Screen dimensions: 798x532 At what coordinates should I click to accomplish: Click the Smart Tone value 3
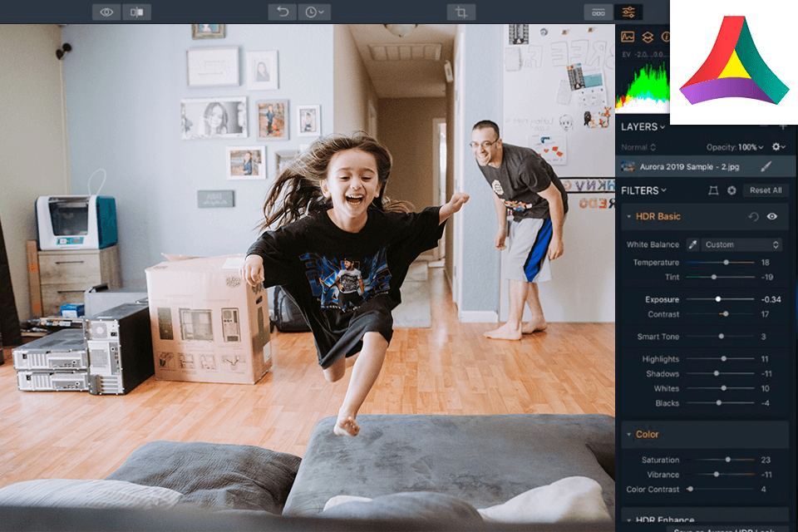(763, 337)
